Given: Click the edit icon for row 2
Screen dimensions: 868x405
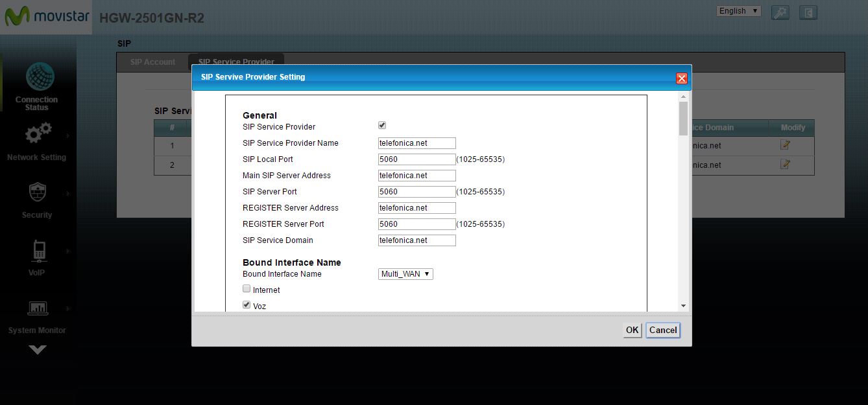Looking at the screenshot, I should pos(785,165).
